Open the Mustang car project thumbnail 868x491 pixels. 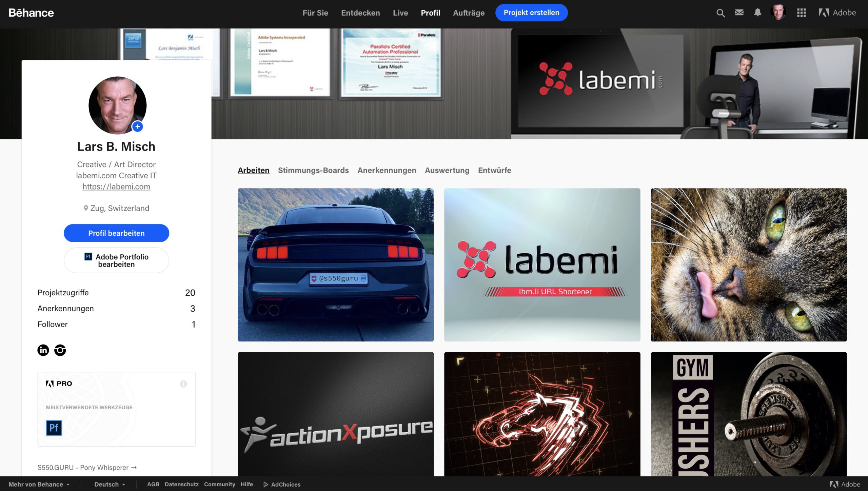point(336,265)
